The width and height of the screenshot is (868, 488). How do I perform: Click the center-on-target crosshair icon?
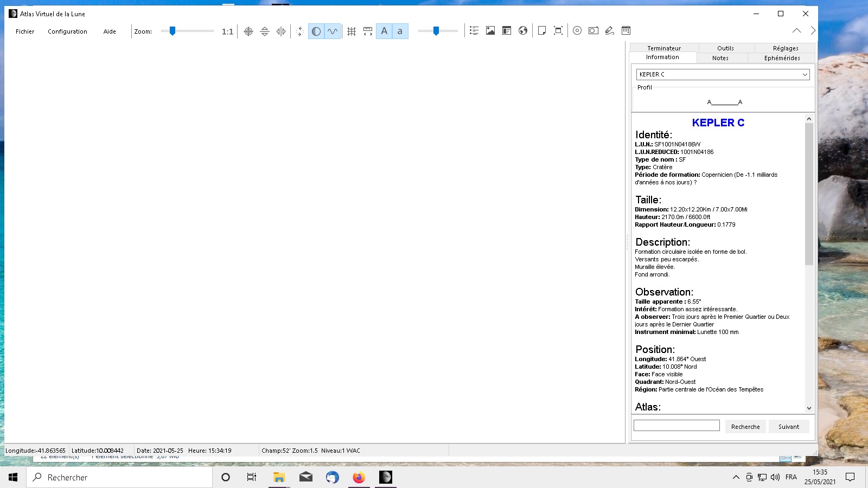[248, 31]
